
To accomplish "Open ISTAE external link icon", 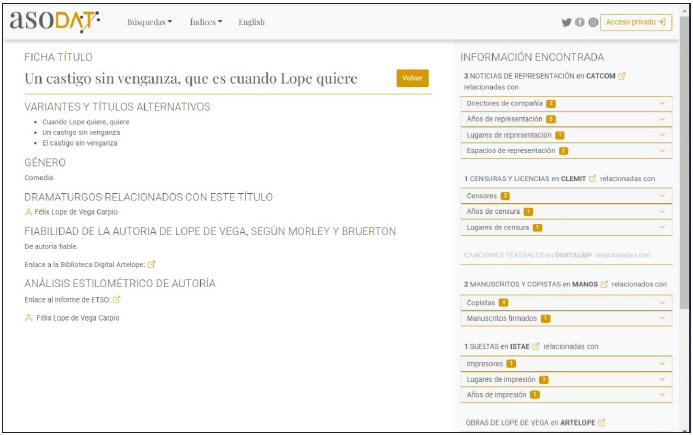I will pos(536,347).
